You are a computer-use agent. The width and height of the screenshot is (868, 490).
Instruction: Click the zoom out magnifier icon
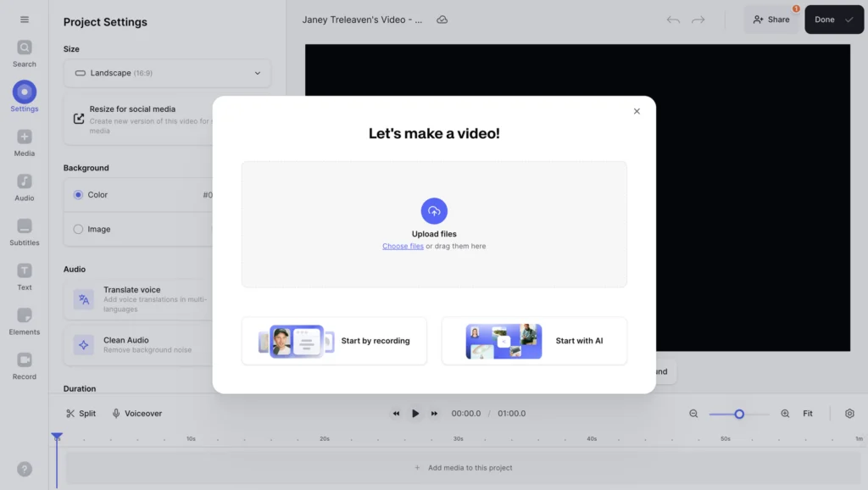pos(693,414)
